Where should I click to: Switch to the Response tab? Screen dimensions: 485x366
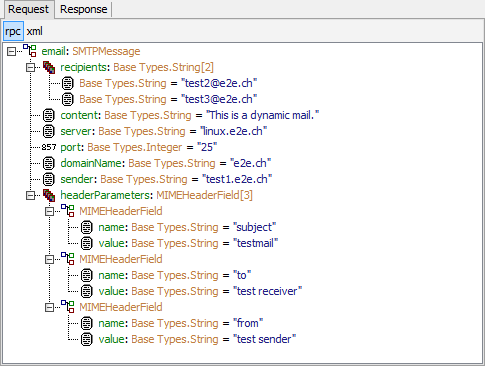[x=84, y=9]
